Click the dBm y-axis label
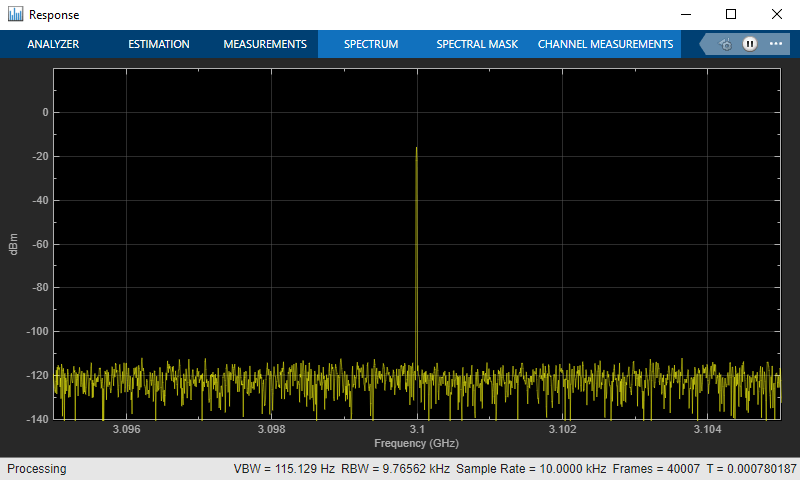This screenshot has height=480, width=800. pos(13,244)
